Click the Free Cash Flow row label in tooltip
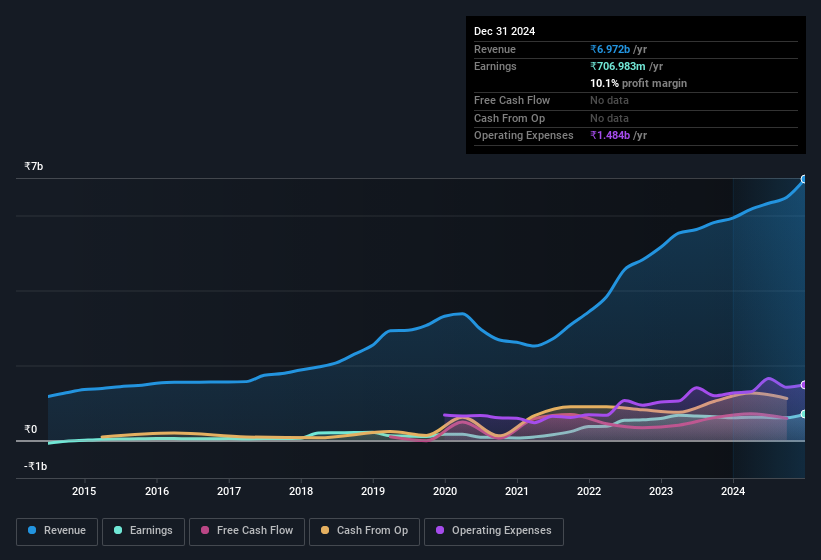This screenshot has height=560, width=821. (x=512, y=100)
